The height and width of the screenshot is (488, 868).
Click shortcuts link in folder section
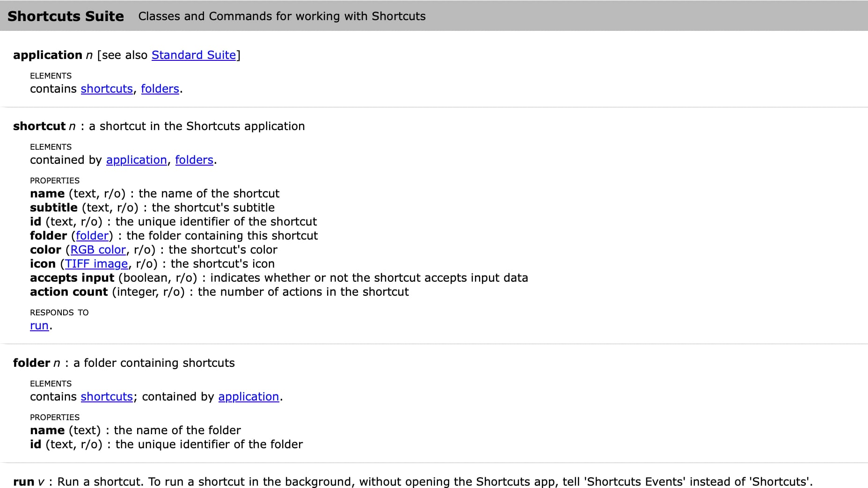(x=107, y=397)
